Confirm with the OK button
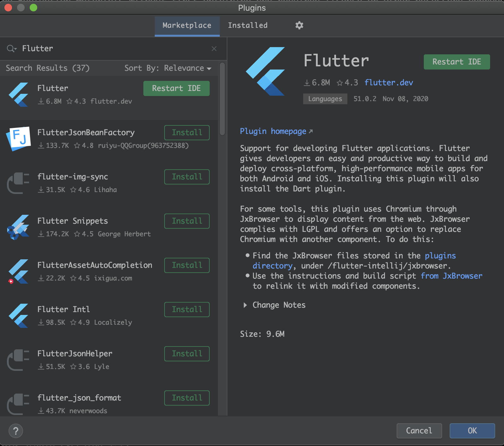The width and height of the screenshot is (504, 446). (472, 431)
